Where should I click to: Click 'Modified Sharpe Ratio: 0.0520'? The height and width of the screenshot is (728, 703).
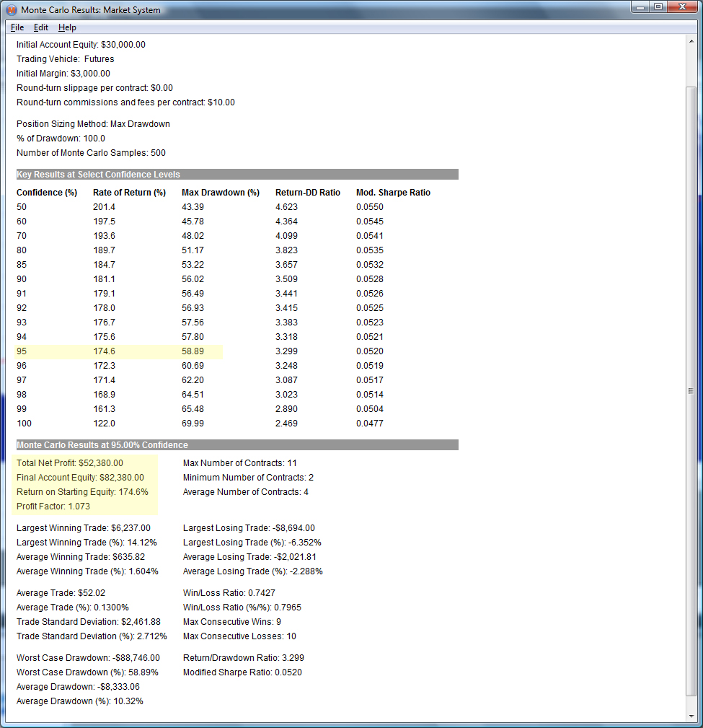tap(242, 672)
